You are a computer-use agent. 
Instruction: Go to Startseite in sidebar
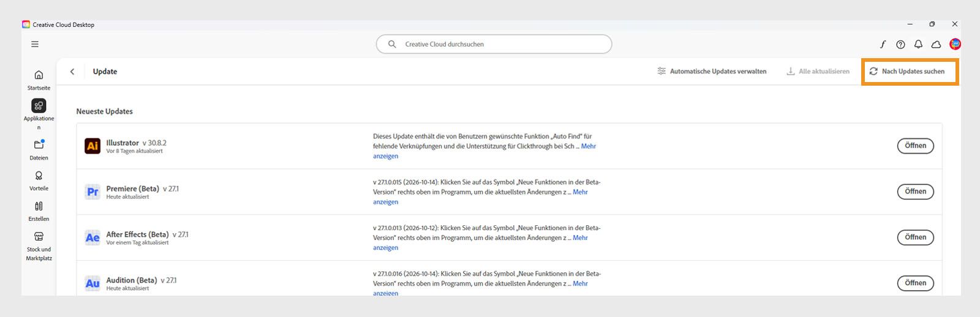(39, 80)
